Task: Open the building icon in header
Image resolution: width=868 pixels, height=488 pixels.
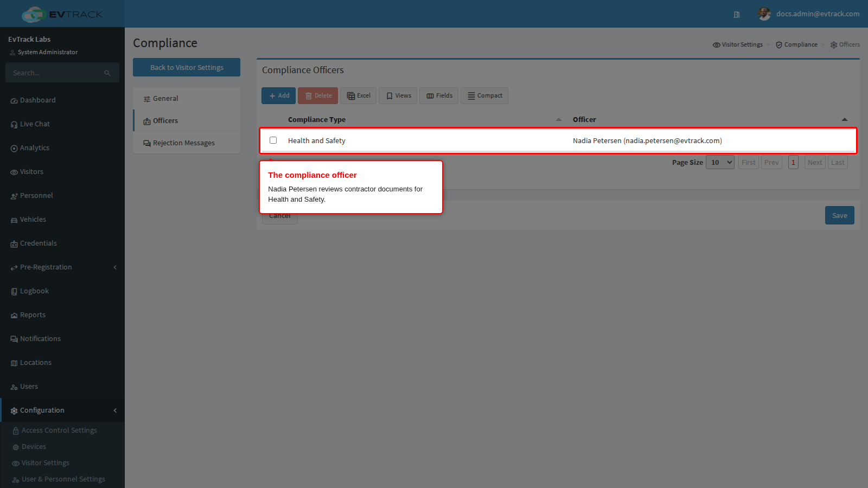Action: 737,15
